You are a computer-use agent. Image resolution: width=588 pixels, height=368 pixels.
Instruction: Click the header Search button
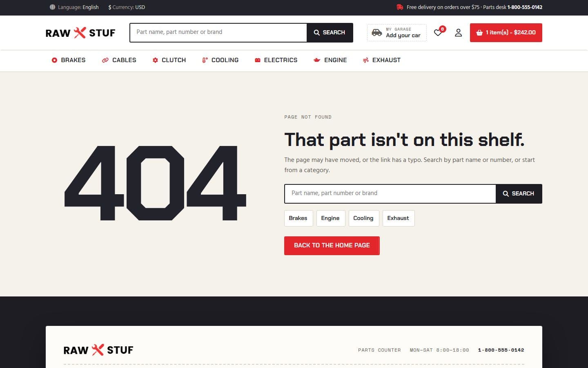pos(330,33)
